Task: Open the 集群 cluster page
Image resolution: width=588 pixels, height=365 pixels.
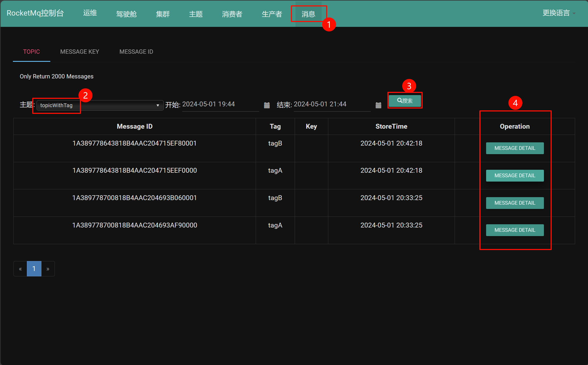Action: click(163, 14)
